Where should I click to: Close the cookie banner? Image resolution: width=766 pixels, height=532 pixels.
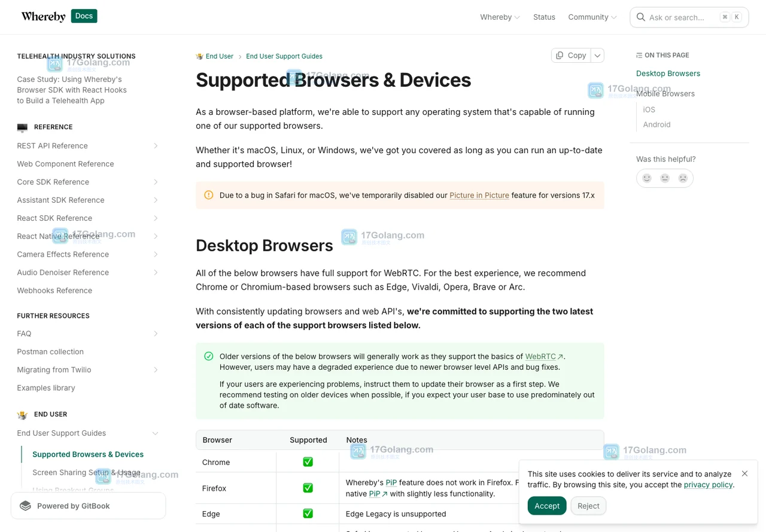tap(744, 473)
